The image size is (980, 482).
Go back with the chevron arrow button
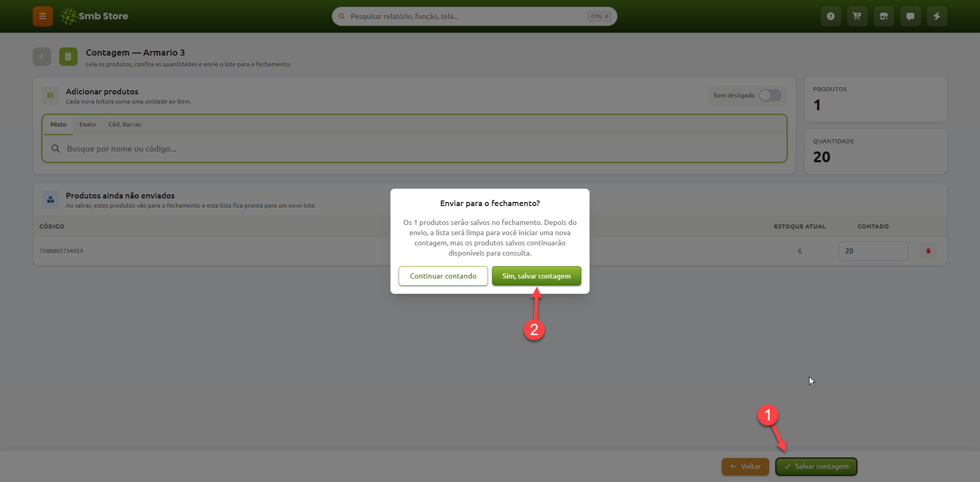pos(42,57)
